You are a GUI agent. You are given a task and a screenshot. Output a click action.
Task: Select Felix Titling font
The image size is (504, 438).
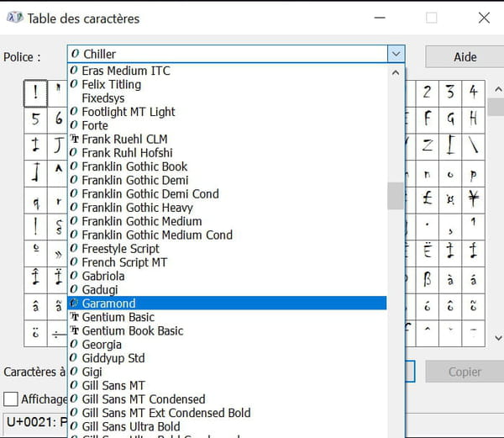point(227,85)
